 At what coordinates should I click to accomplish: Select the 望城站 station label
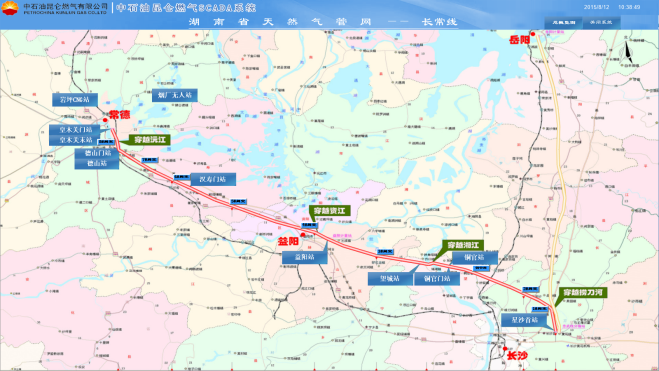pos(390,279)
